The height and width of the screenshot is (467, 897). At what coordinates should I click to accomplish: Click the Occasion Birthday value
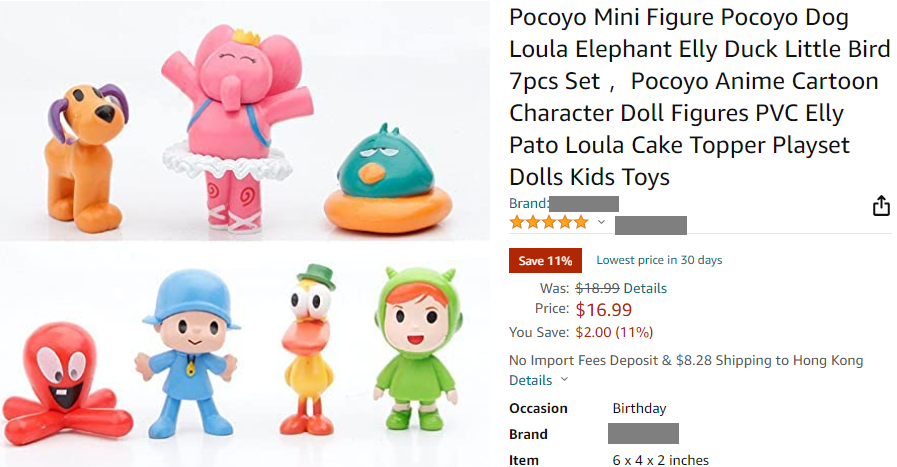[639, 408]
